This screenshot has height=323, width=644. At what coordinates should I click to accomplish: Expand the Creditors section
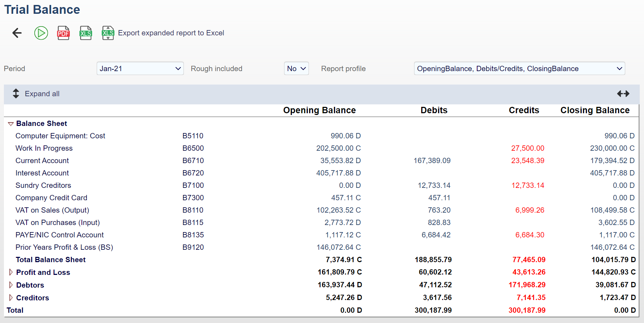tap(11, 298)
